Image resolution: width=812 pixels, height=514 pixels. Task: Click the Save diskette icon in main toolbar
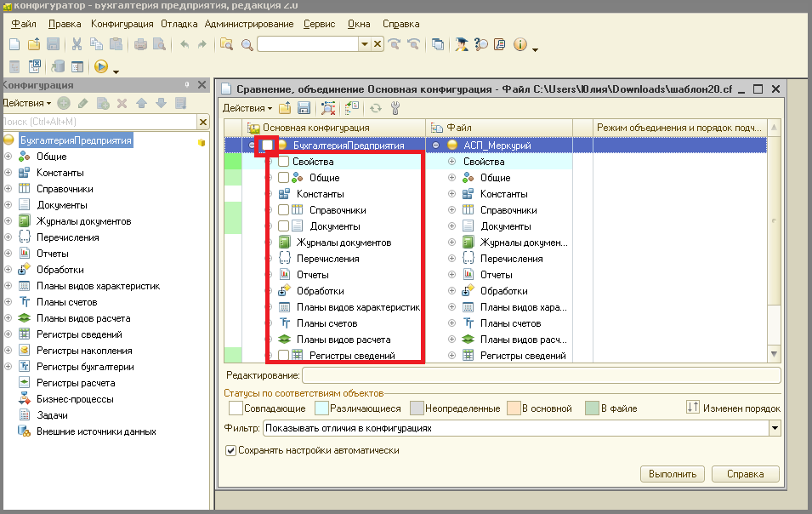pos(53,44)
